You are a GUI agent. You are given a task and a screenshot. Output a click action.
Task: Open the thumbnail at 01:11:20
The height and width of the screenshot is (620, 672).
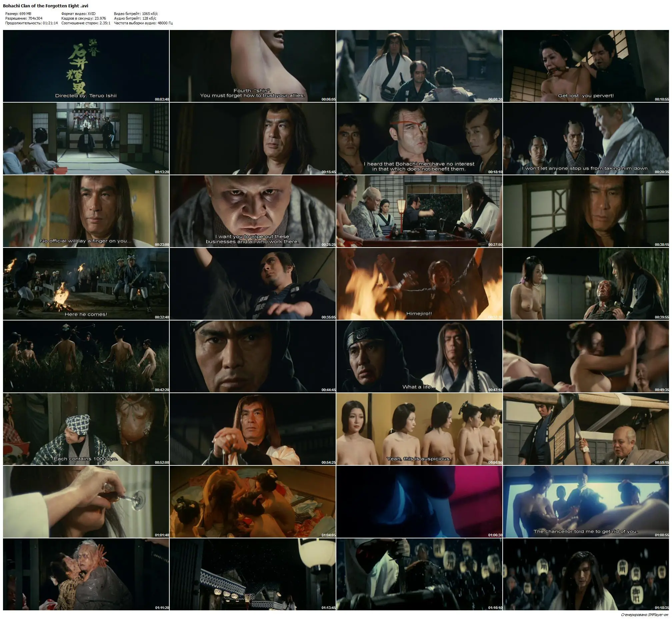[x=86, y=574]
